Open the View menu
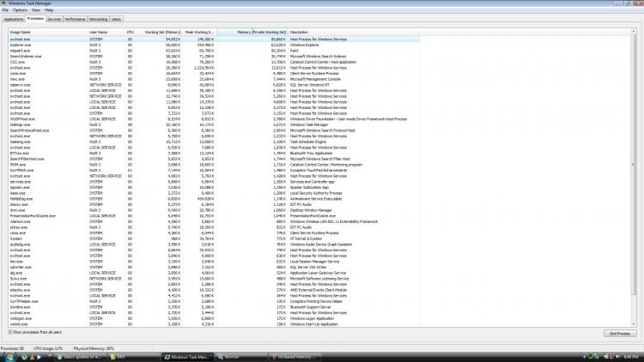 click(x=36, y=9)
